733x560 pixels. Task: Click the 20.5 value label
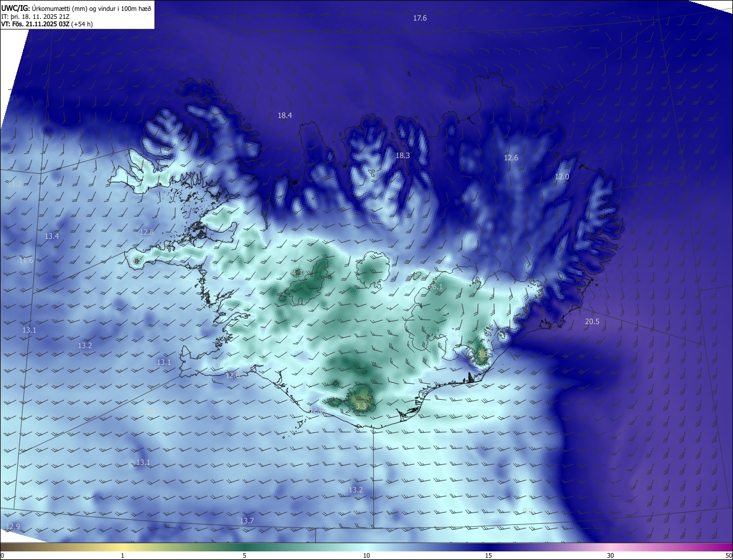(592, 322)
